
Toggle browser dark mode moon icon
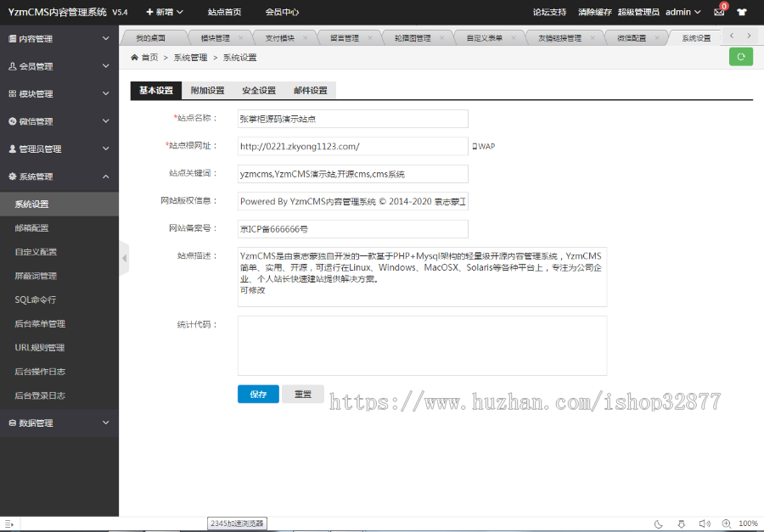(659, 524)
